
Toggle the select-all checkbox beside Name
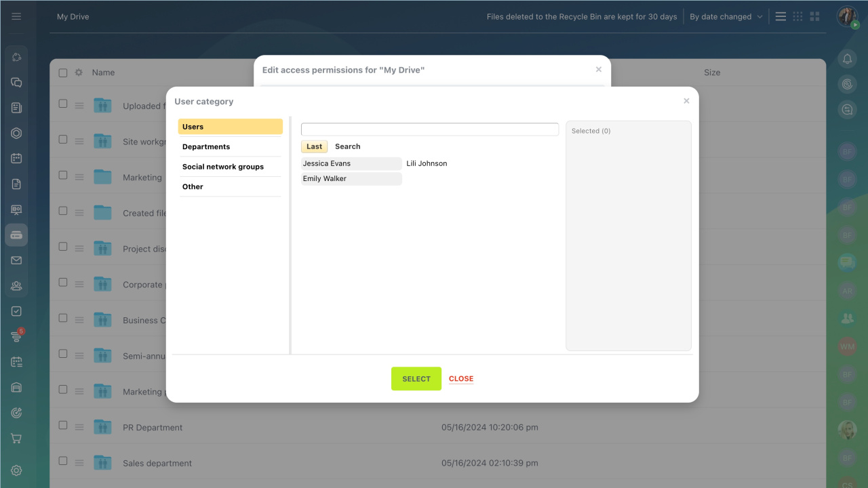click(x=63, y=73)
